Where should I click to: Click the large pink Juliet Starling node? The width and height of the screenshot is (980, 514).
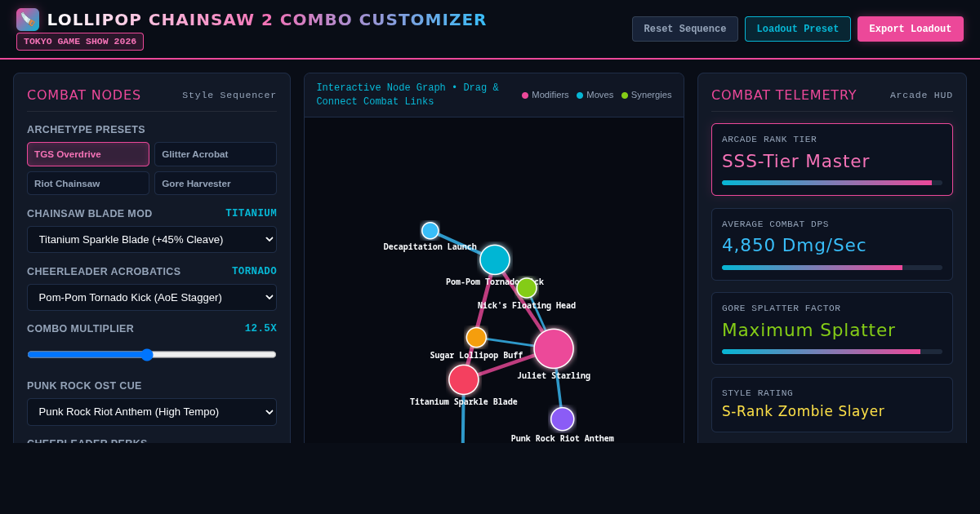tap(554, 349)
